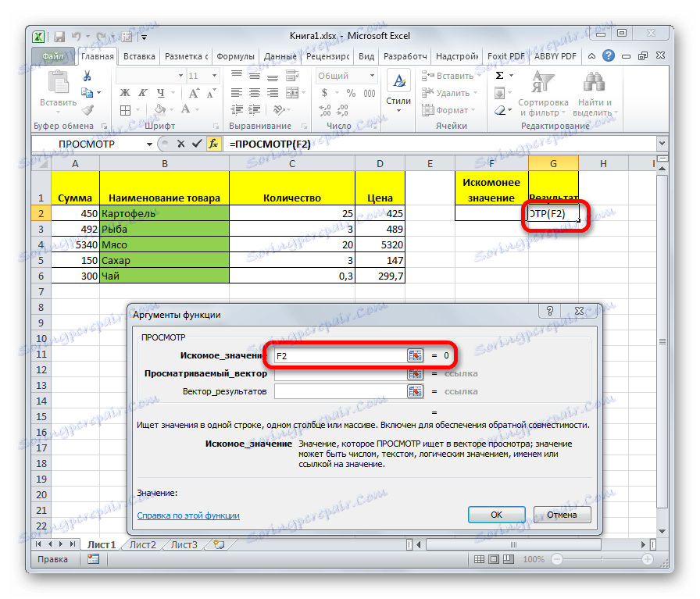Viewport: 700px width, 599px height.
Task: Toggle Bold (Ж) formatting
Action: point(125,93)
